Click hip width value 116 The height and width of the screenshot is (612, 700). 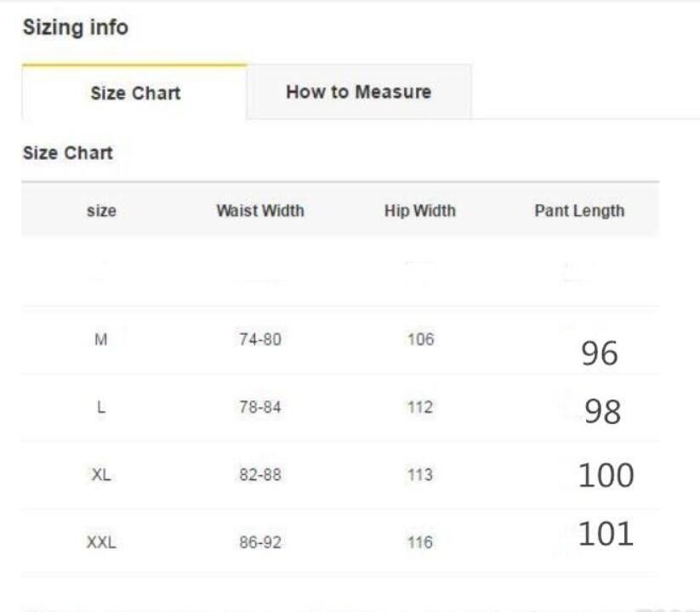[420, 542]
